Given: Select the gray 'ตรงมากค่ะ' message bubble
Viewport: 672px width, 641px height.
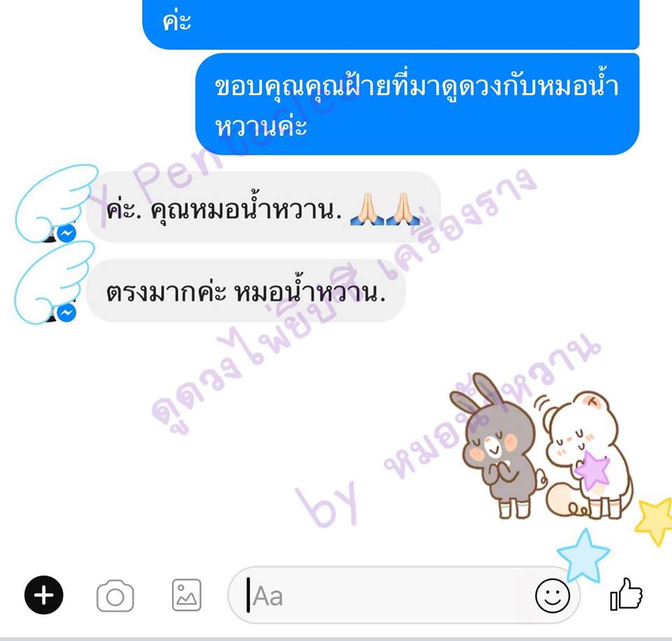Looking at the screenshot, I should point(246,290).
